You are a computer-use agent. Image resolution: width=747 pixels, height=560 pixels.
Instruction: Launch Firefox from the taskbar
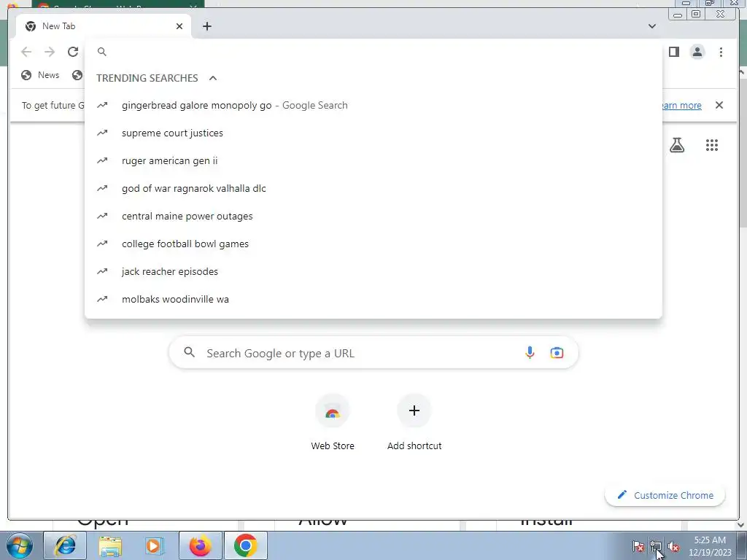pyautogui.click(x=200, y=545)
